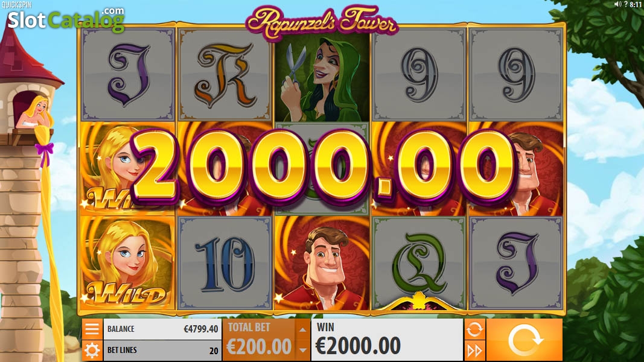Select the Bet Lines 20 panel
The width and height of the screenshot is (644, 362).
pos(162,351)
